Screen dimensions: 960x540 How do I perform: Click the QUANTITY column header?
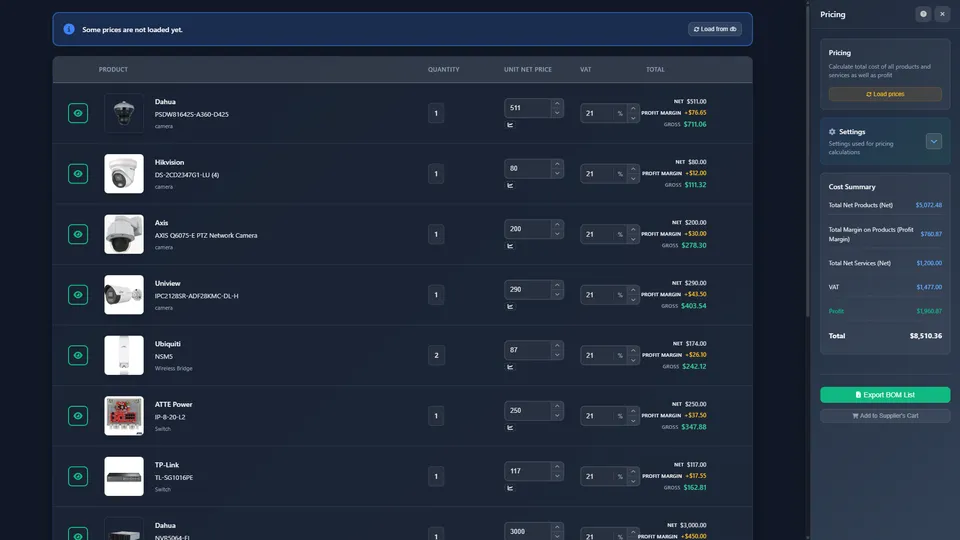pos(443,70)
